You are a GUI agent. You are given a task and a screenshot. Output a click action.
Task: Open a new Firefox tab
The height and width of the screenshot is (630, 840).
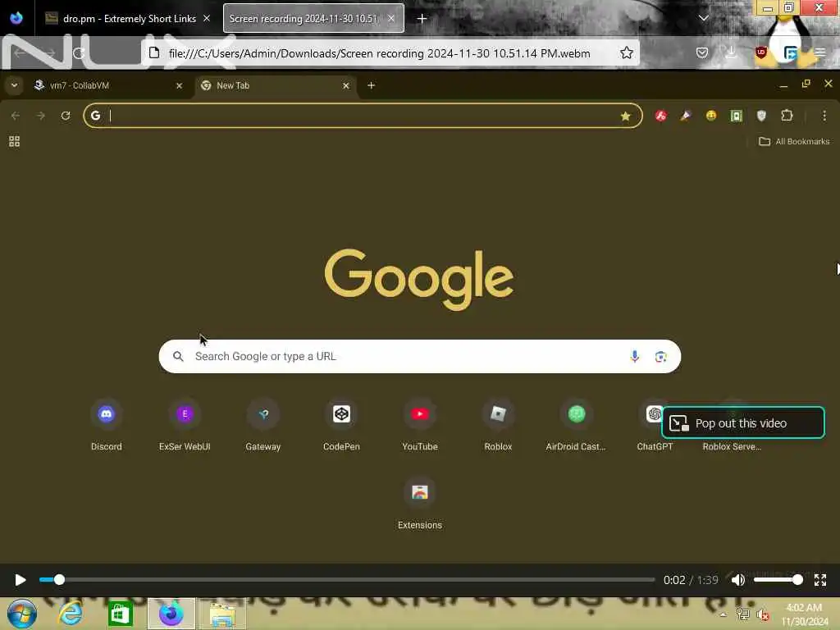click(422, 19)
